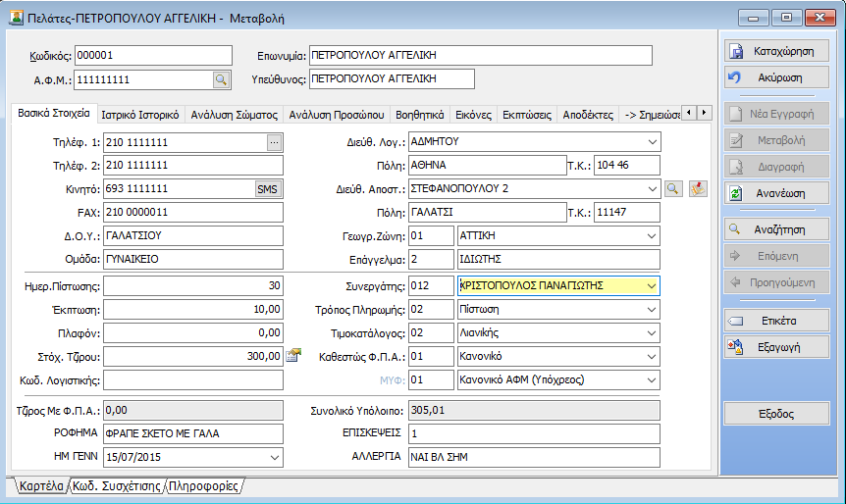
Task: Click the Συνεργάτης code field 012
Action: pyautogui.click(x=431, y=285)
